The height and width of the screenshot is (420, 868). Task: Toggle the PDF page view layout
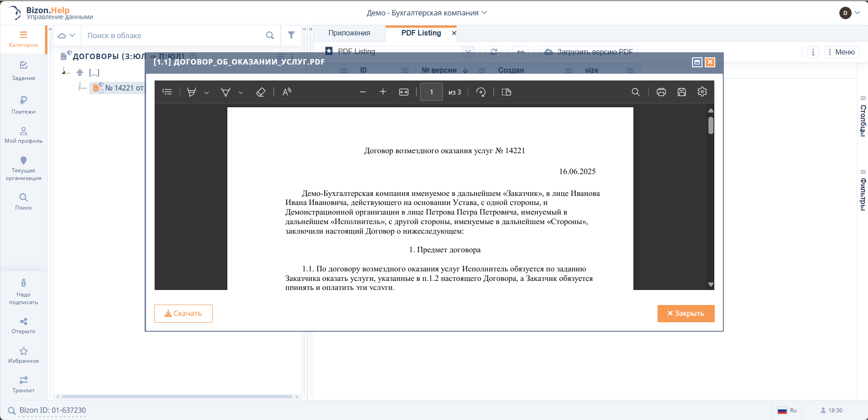pos(506,92)
